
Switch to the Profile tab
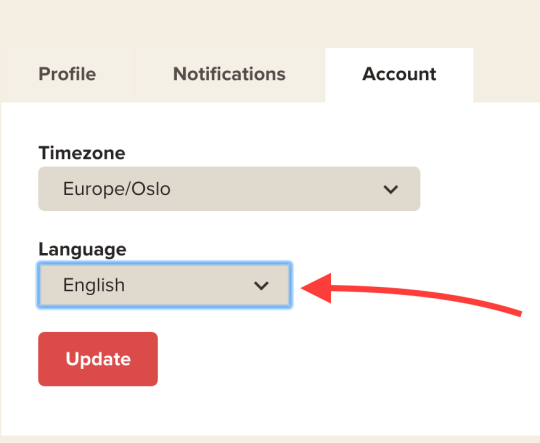coord(67,75)
